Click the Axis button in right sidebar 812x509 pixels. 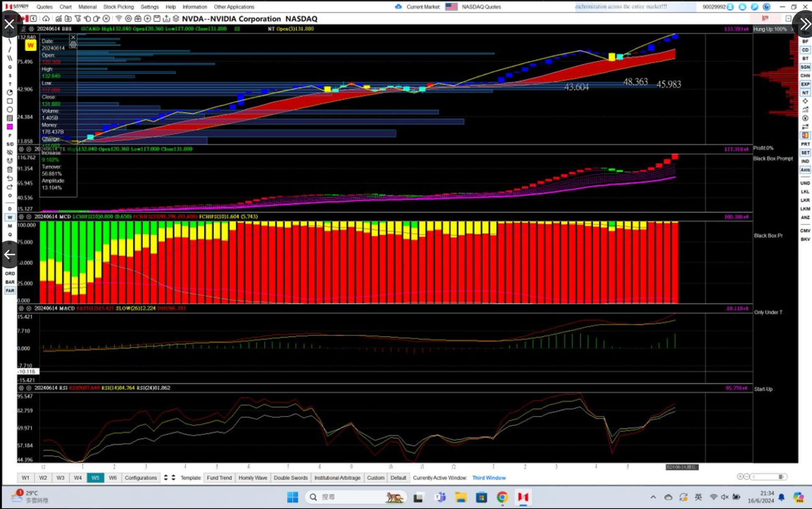click(805, 170)
